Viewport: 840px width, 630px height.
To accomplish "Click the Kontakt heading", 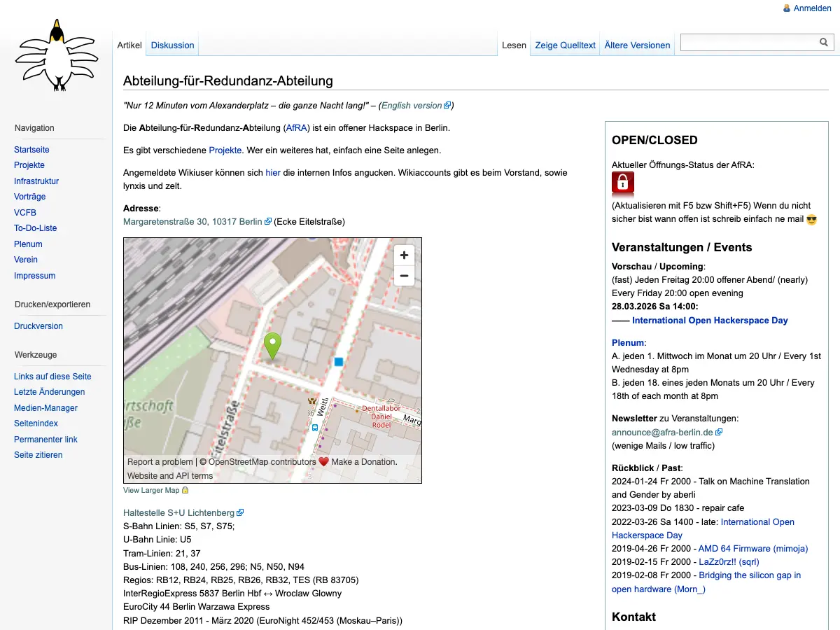I will [x=633, y=617].
